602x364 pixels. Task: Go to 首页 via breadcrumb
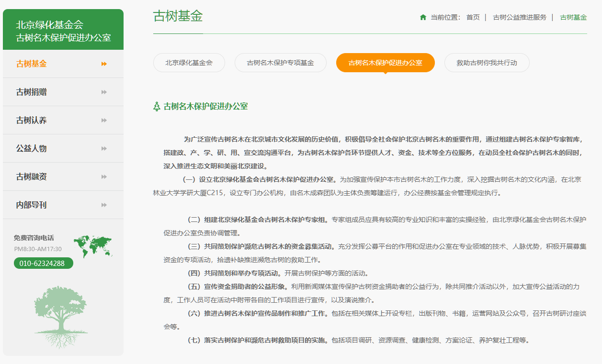tap(473, 17)
